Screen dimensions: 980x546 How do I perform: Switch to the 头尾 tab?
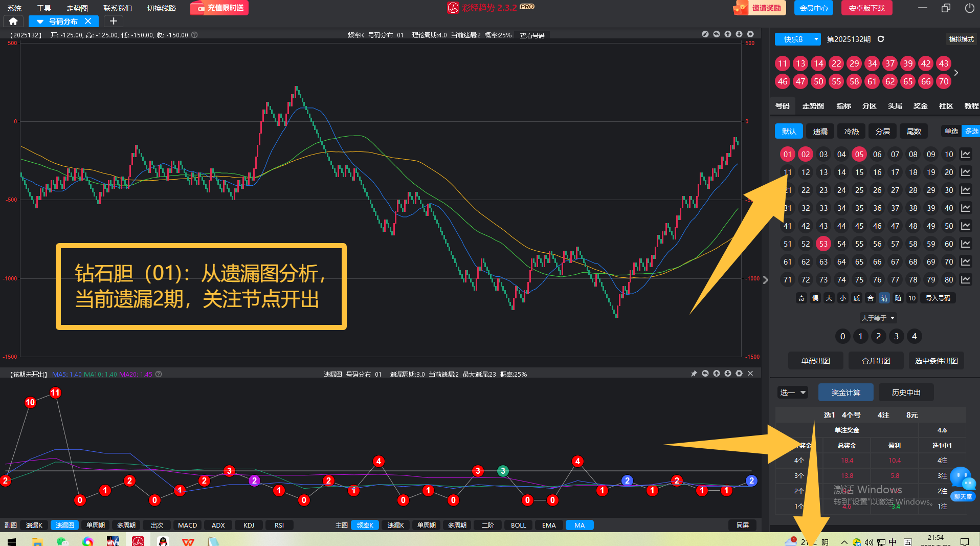tap(895, 106)
